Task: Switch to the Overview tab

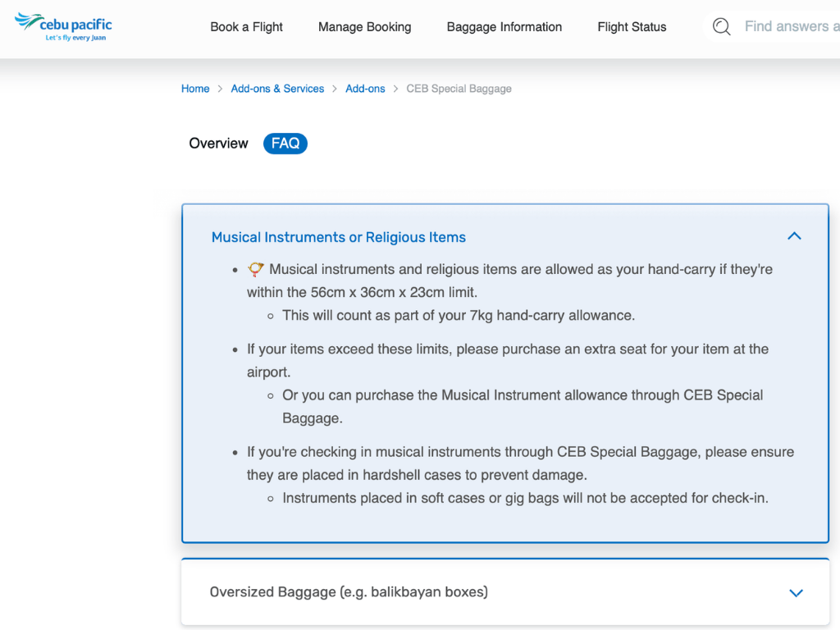Action: coord(218,144)
